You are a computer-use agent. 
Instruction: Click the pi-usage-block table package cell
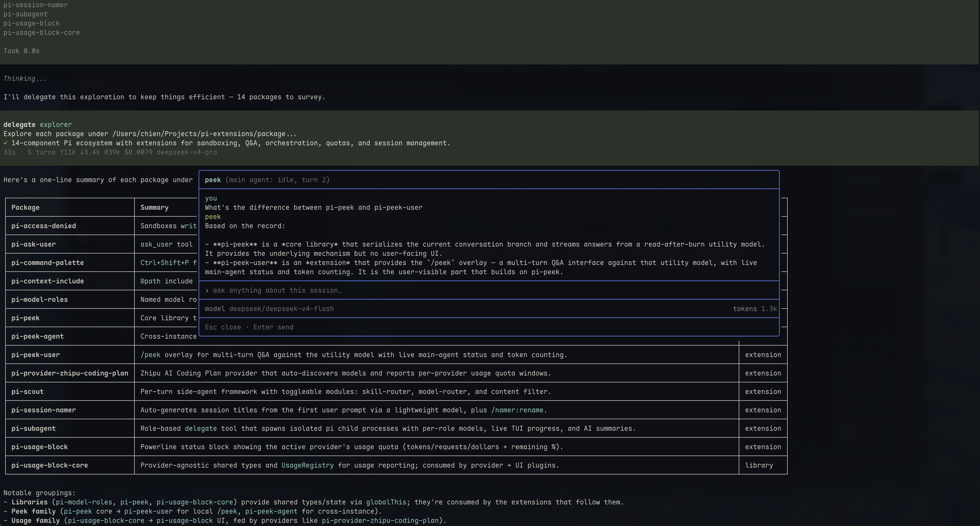point(70,447)
